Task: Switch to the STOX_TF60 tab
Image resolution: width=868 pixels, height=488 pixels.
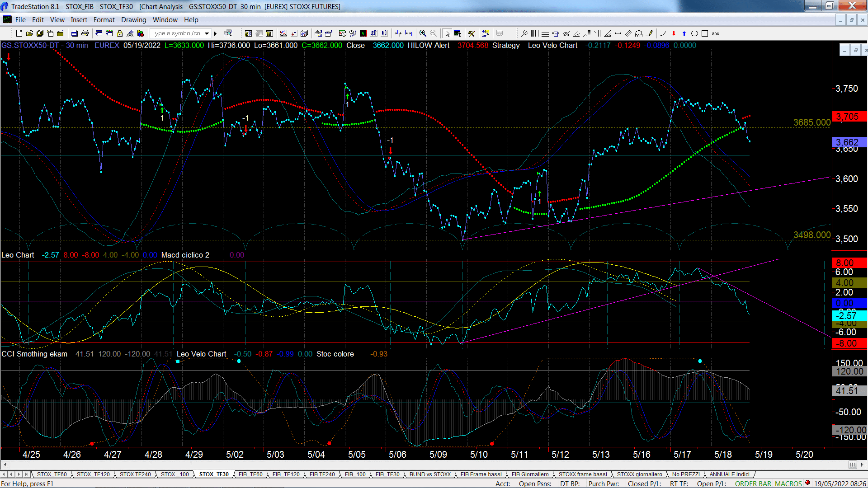Action: 52,474
